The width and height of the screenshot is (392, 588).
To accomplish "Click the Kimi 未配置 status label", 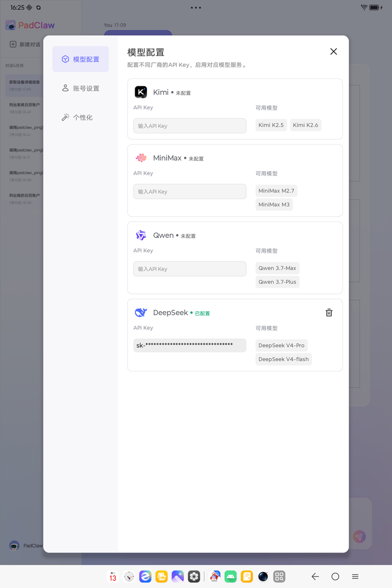I will tap(183, 93).
